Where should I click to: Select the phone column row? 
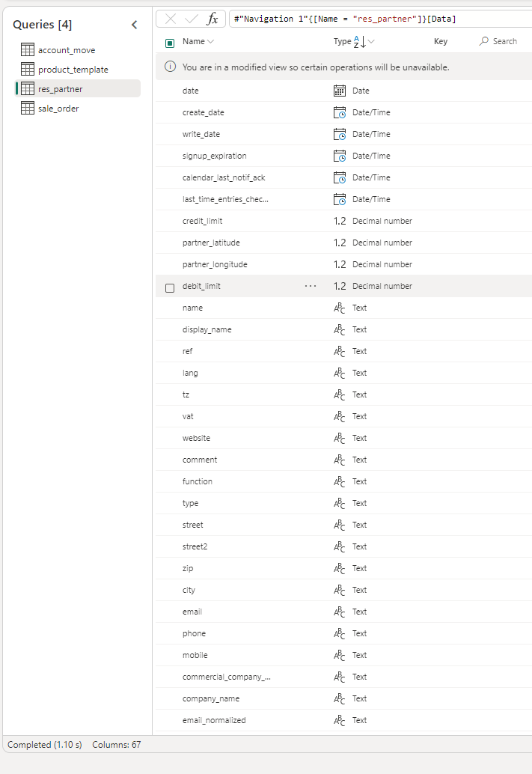click(x=343, y=634)
